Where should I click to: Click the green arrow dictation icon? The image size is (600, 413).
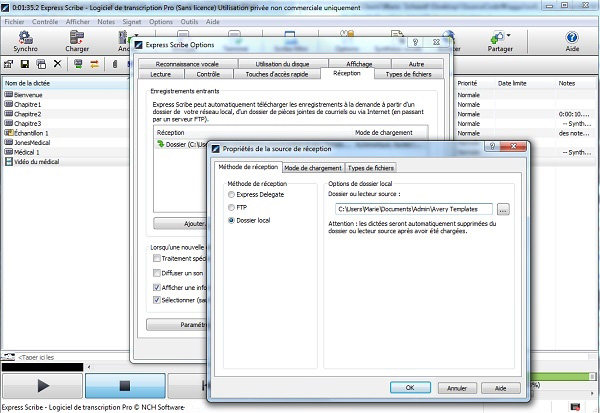pyautogui.click(x=78, y=64)
